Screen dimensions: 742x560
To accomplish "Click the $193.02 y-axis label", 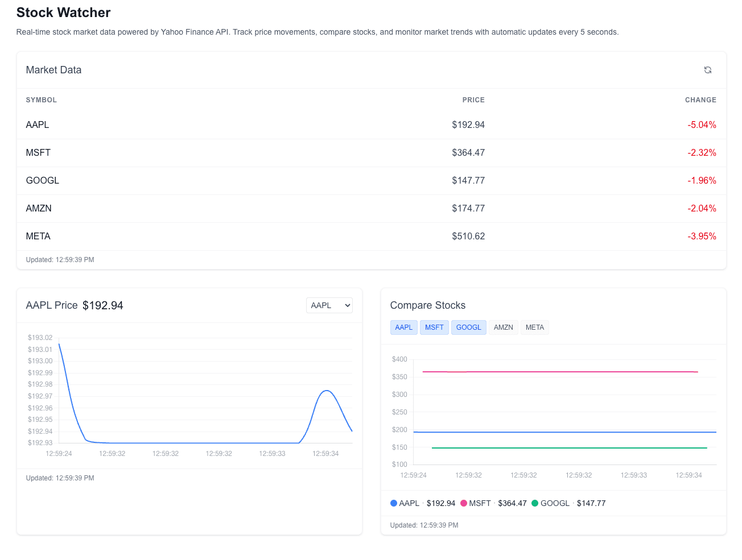I will coord(40,338).
